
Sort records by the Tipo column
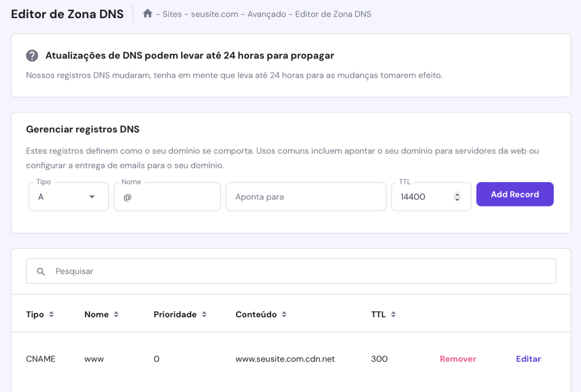[52, 314]
